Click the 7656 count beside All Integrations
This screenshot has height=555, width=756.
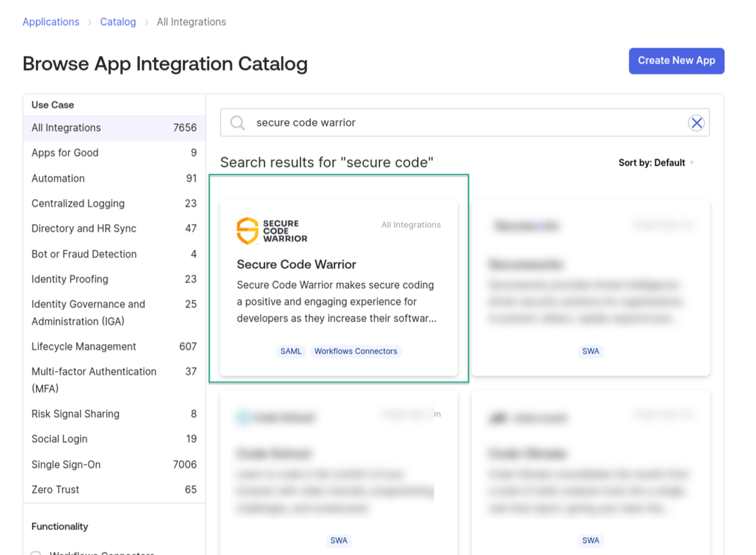(185, 128)
